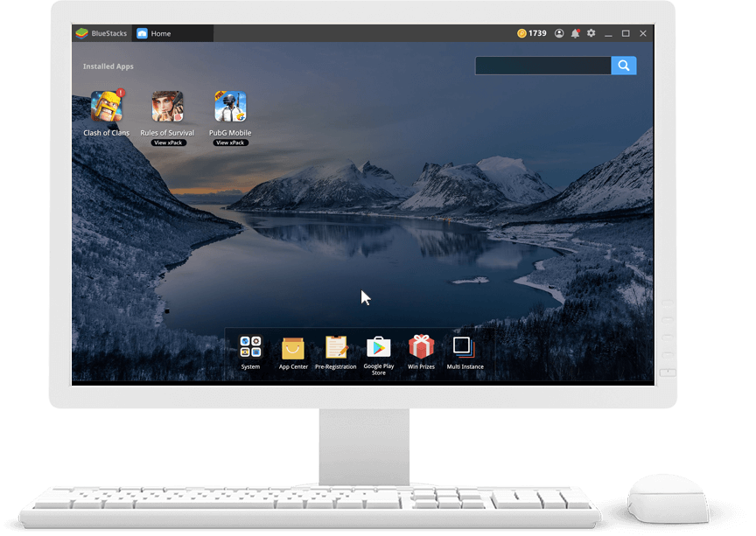756x536 pixels.
Task: Click the Installed Apps heading
Action: coord(108,66)
